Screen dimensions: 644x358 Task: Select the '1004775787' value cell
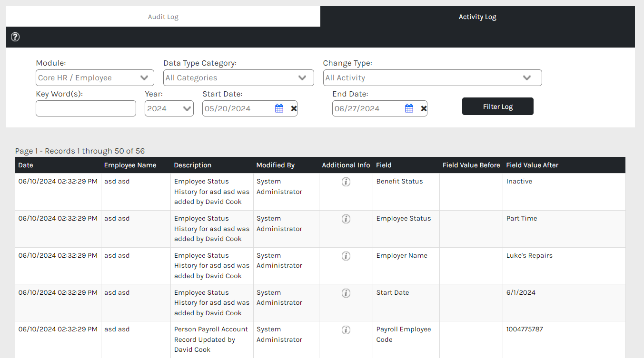564,339
